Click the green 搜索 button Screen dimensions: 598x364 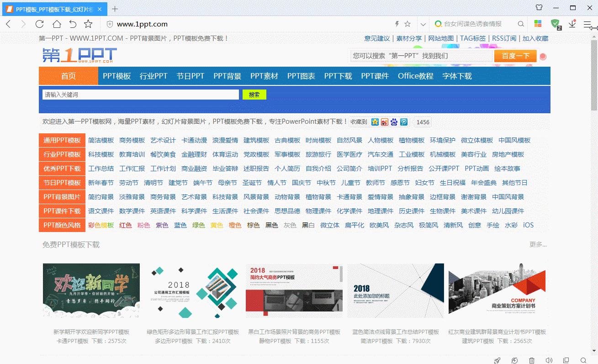pos(254,95)
